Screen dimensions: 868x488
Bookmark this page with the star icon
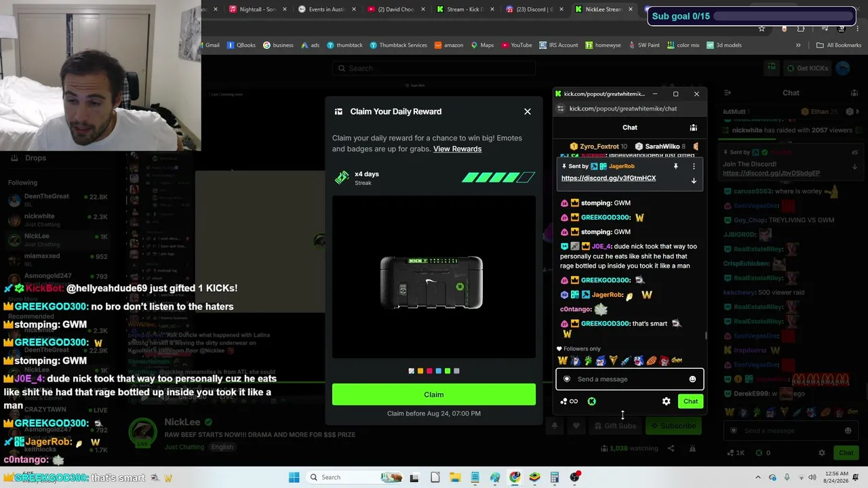point(762,28)
